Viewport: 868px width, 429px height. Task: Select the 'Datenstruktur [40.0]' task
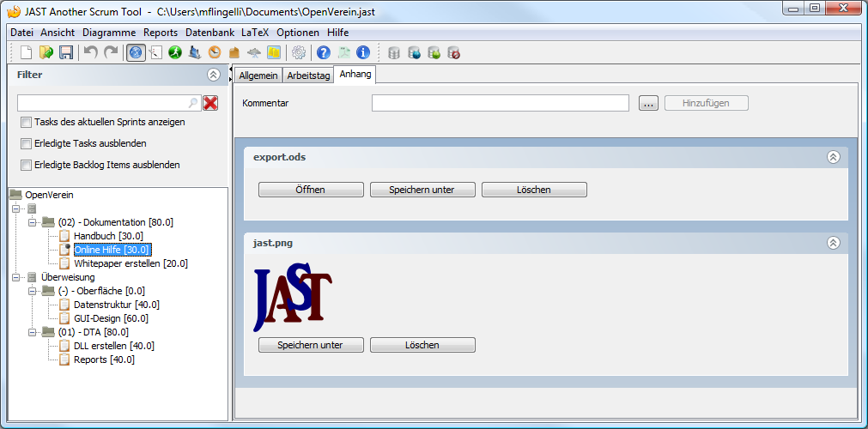(x=117, y=305)
